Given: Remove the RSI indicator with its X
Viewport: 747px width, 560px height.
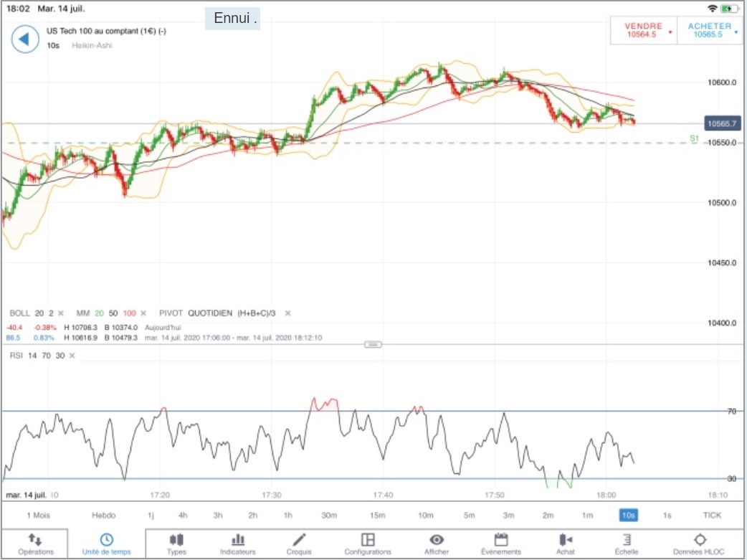Looking at the screenshot, I should point(72,356).
